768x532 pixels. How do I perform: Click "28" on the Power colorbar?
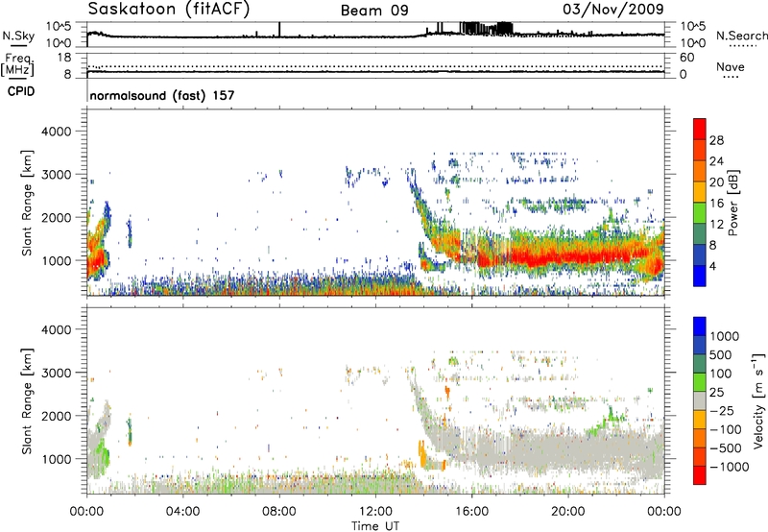pyautogui.click(x=716, y=140)
